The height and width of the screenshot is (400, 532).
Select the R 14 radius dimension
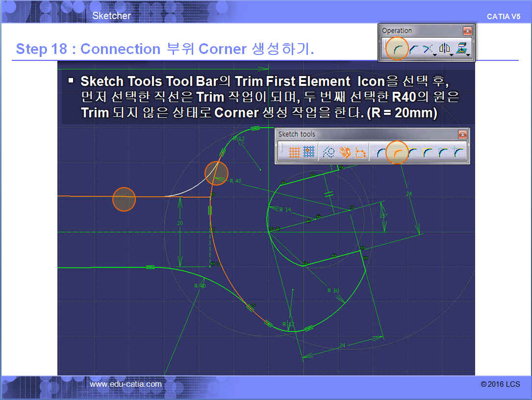pyautogui.click(x=285, y=210)
